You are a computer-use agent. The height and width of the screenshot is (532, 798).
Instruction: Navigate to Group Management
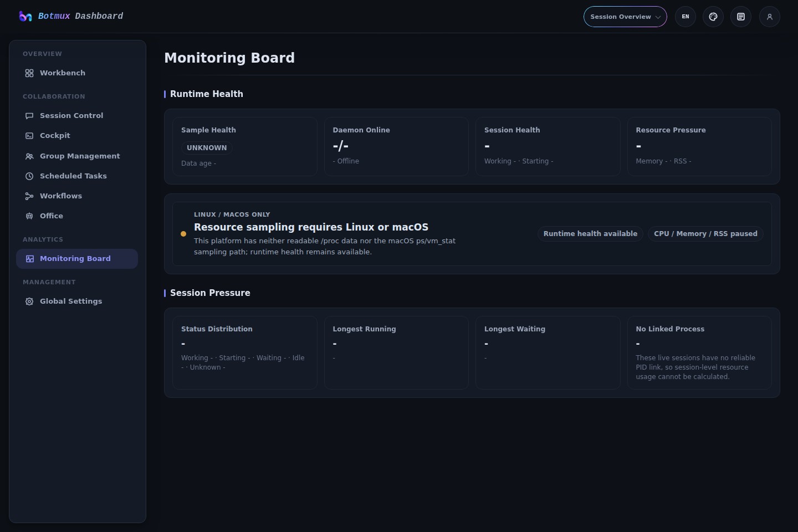point(77,156)
